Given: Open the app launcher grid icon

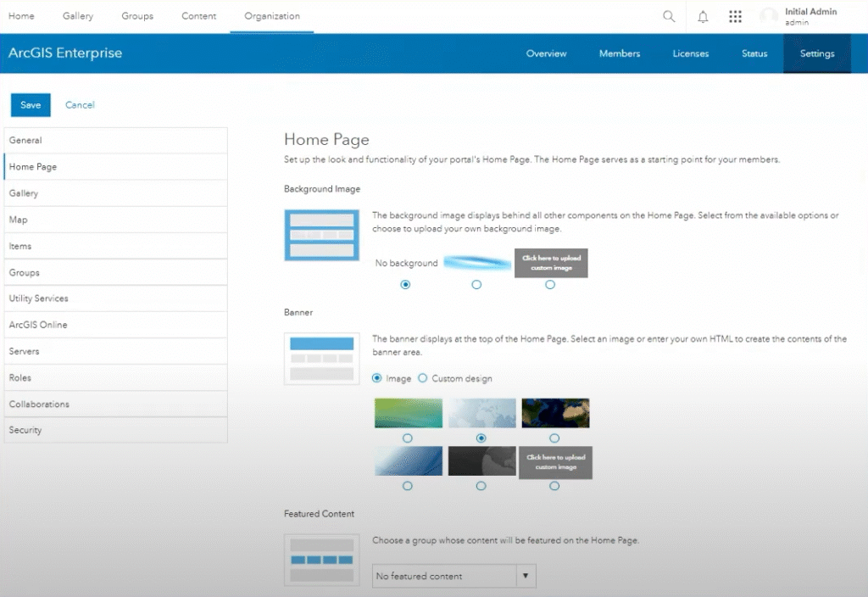Looking at the screenshot, I should pyautogui.click(x=735, y=16).
